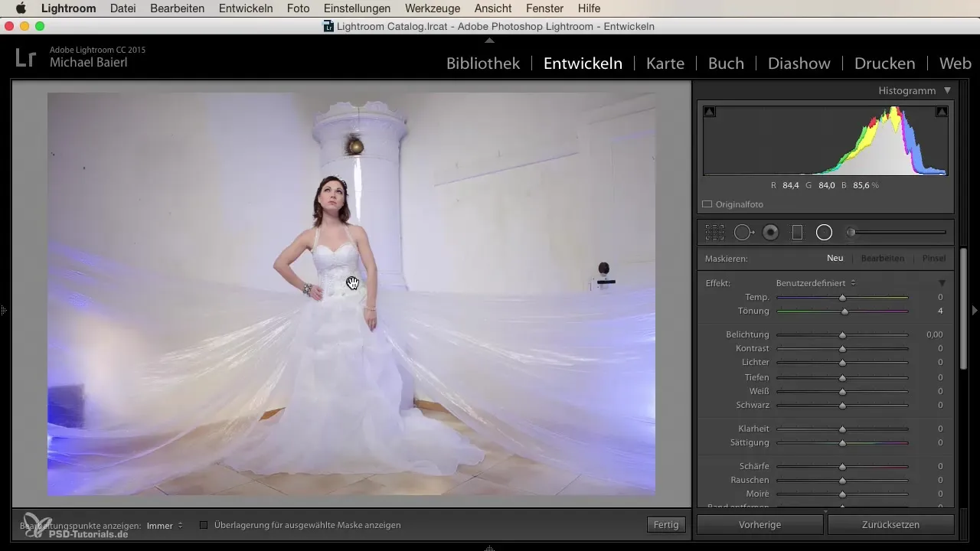Open the Hilfe menu
This screenshot has height=551, width=980.
[x=589, y=8]
